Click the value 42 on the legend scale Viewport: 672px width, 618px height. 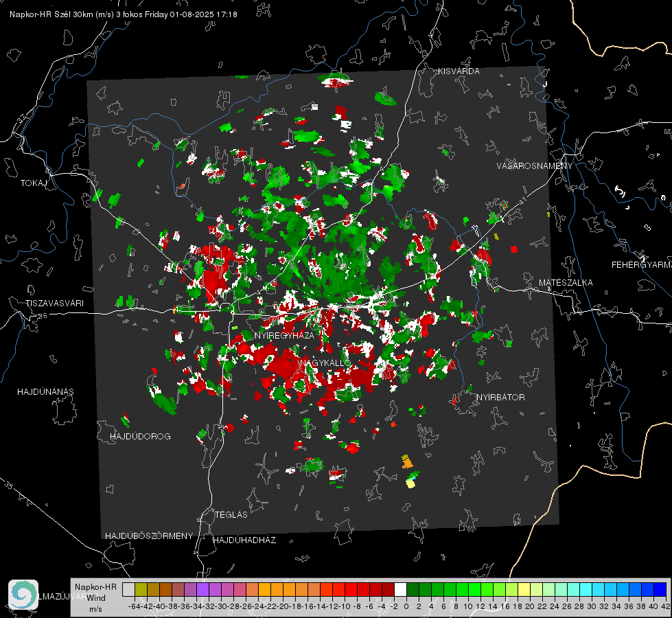665,607
